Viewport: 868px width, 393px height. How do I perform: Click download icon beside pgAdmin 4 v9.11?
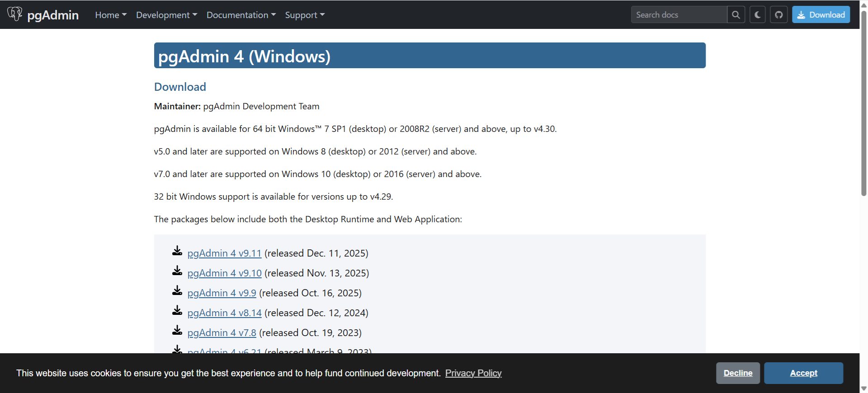[x=177, y=251]
